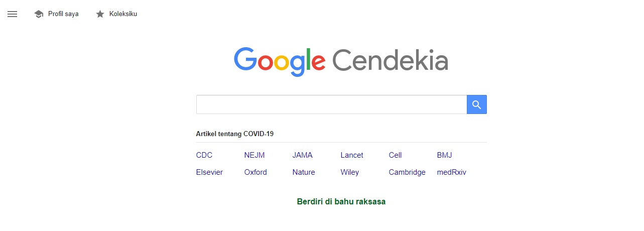The height and width of the screenshot is (231, 644).
Task: Open the NEJM link
Action: (254, 155)
